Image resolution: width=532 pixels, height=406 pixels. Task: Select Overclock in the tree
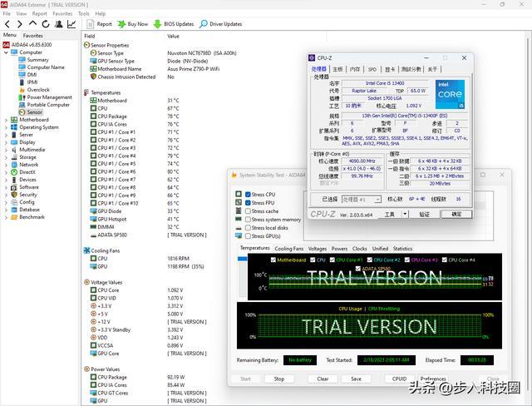38,90
